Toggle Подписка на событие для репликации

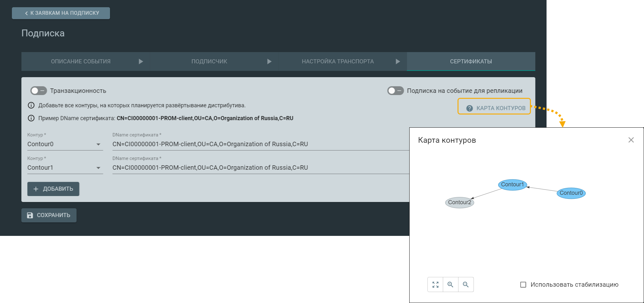[x=395, y=91]
